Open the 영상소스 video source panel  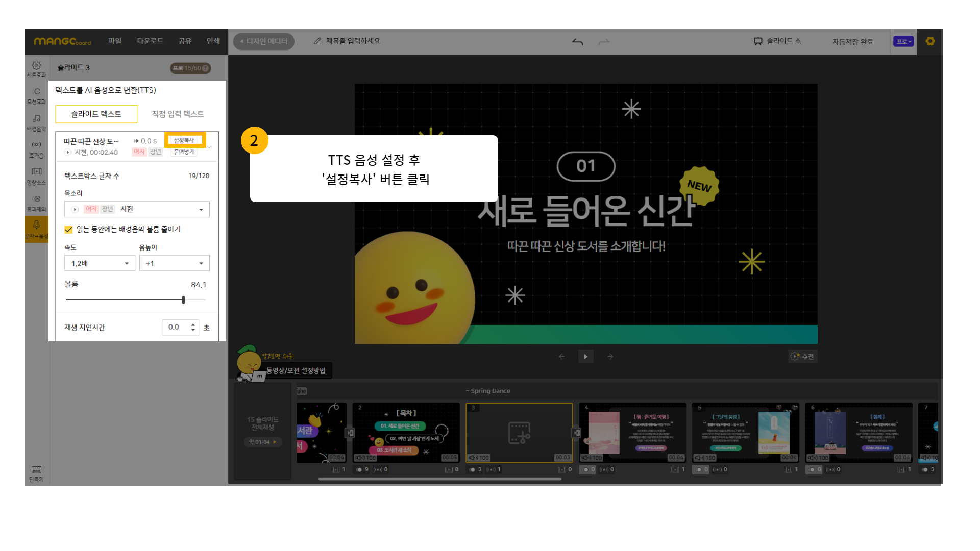[36, 177]
